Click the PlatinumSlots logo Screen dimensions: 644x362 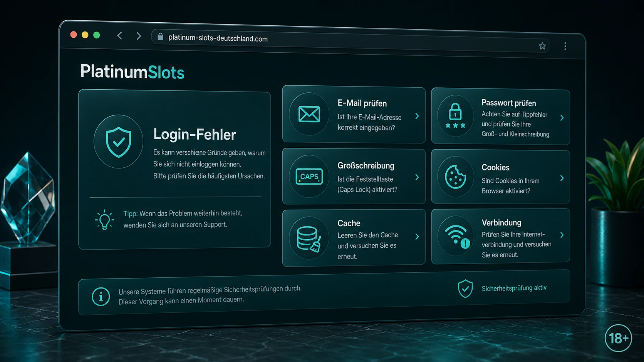click(132, 72)
